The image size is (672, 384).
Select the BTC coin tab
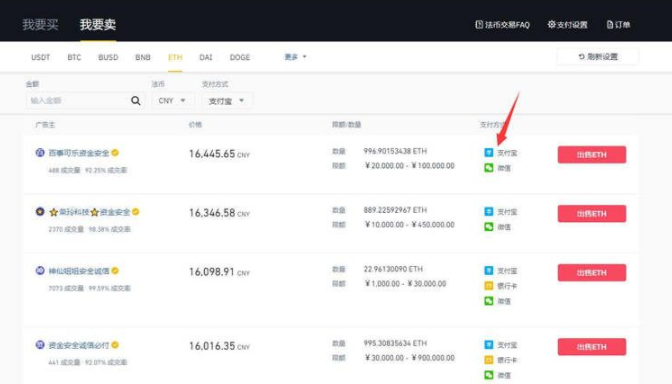point(74,57)
